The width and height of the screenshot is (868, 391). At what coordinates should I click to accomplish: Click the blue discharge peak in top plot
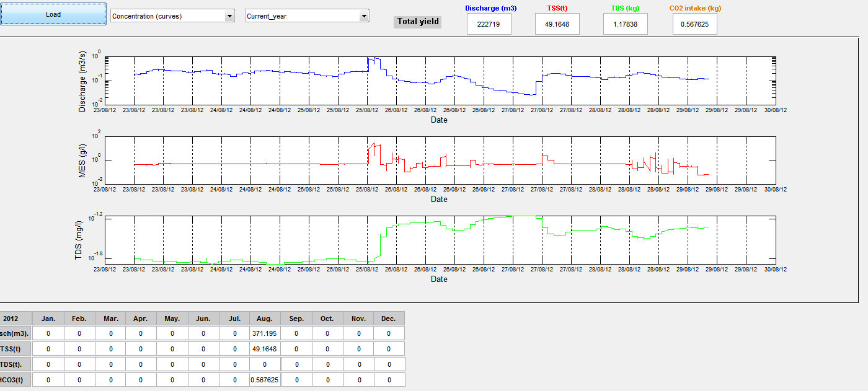pos(373,59)
